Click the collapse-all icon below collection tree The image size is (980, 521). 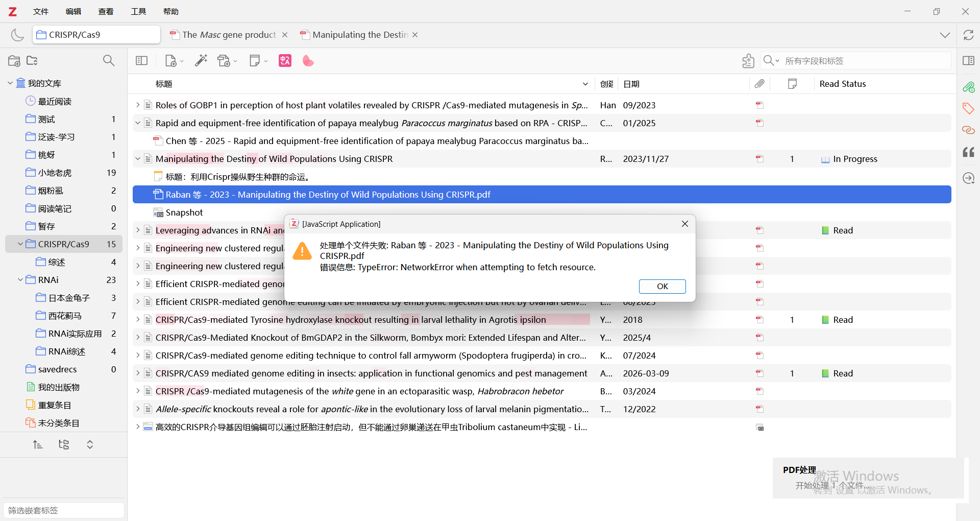tap(38, 444)
